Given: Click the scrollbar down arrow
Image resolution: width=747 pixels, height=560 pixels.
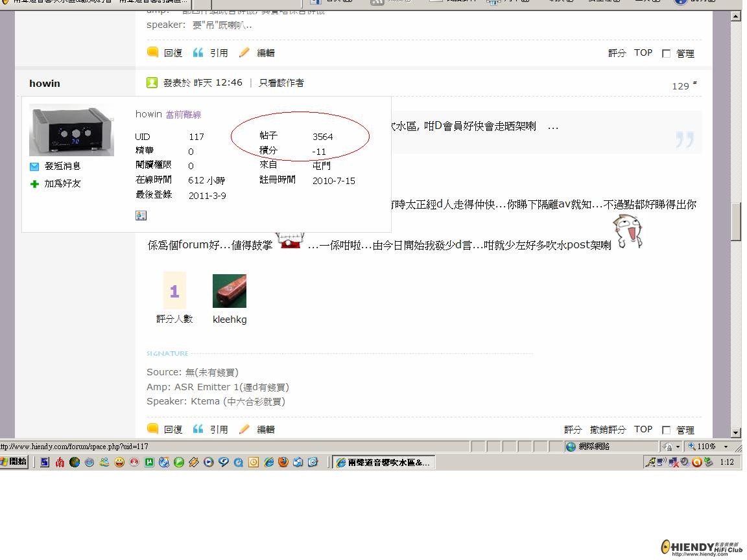Looking at the screenshot, I should pos(735,432).
